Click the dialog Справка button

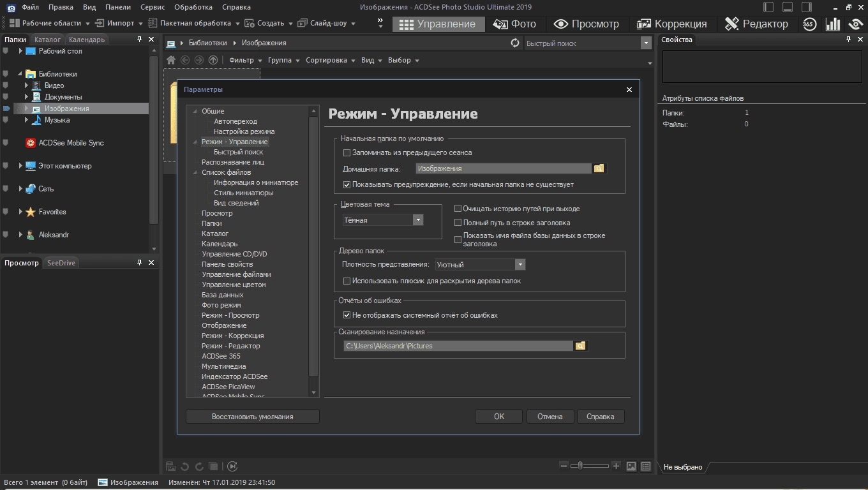pos(601,417)
